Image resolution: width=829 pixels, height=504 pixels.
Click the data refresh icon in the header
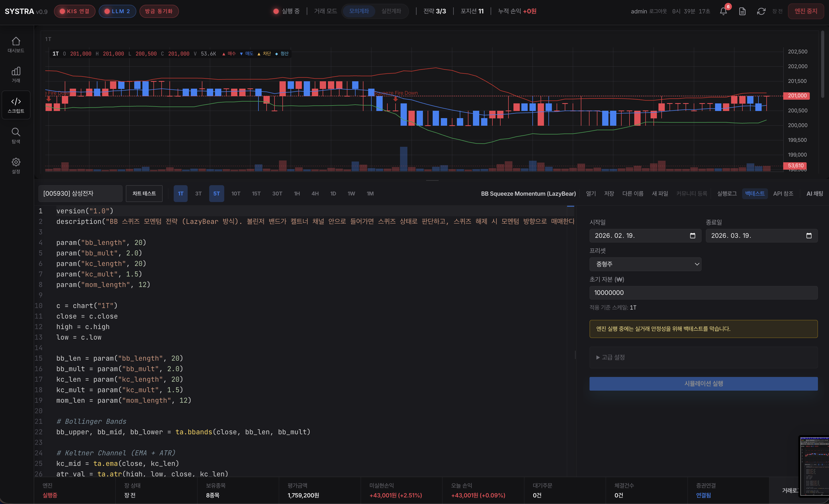[761, 11]
